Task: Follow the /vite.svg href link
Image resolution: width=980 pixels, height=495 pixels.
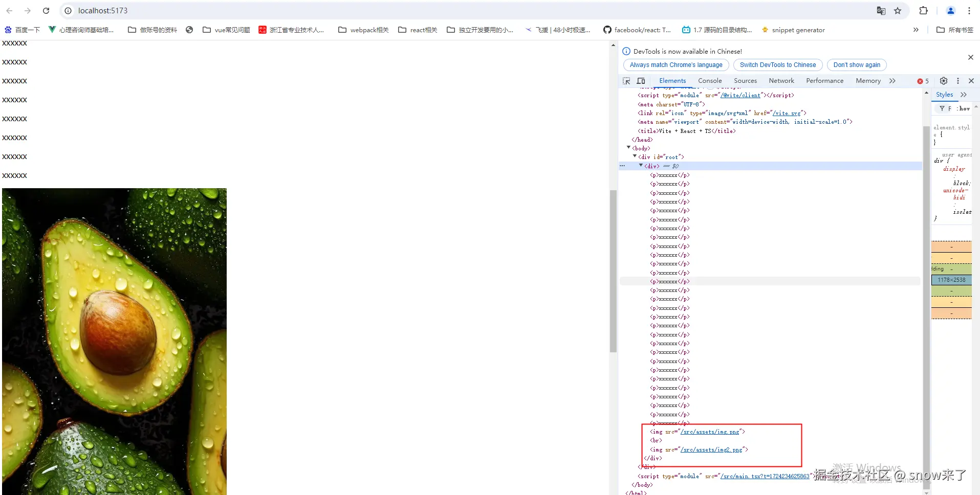Action: tap(787, 113)
